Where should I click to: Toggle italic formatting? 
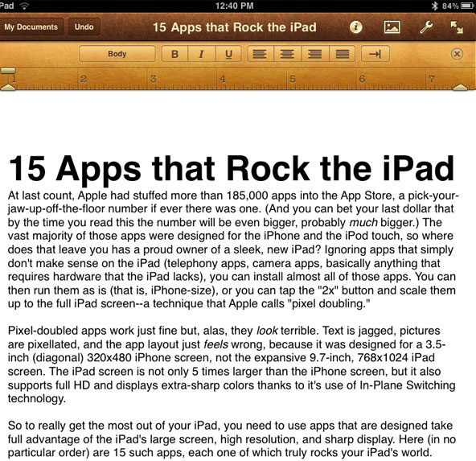coord(201,54)
